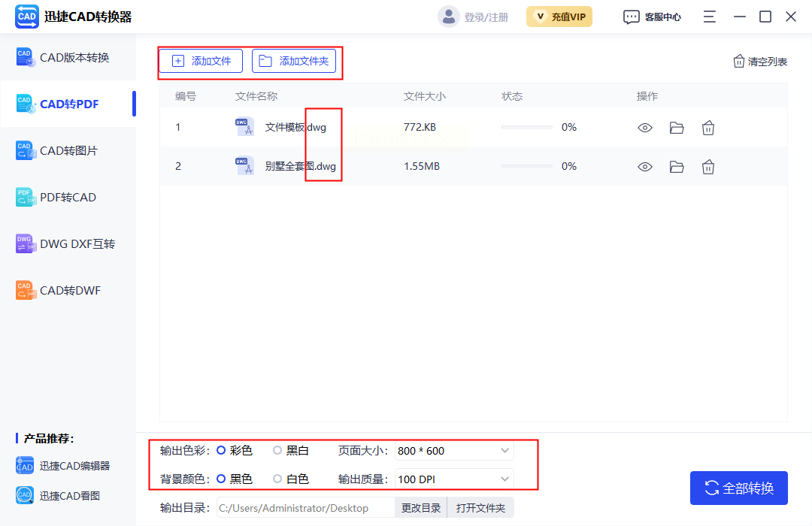The height and width of the screenshot is (526, 812).
Task: Delete 别墅全套图.dwg with trash icon
Action: coord(708,167)
